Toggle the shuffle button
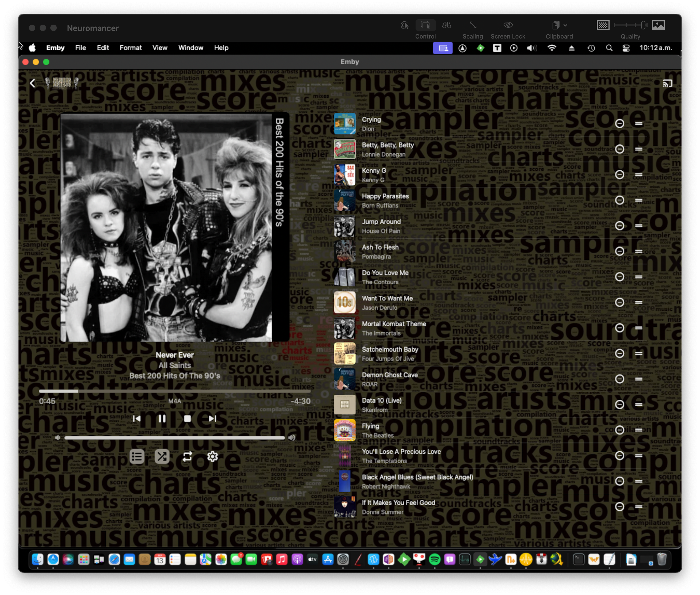The image size is (700, 595). coord(162,456)
